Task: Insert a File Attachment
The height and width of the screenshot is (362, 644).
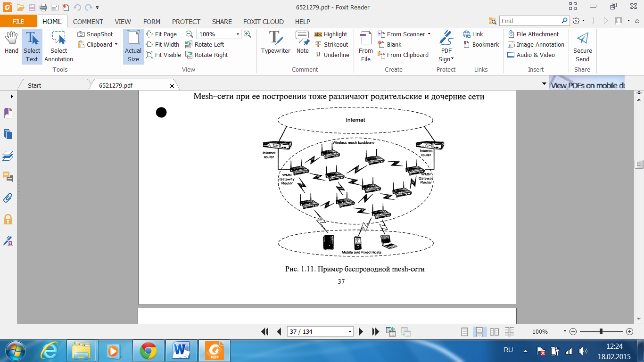Action: 533,34
